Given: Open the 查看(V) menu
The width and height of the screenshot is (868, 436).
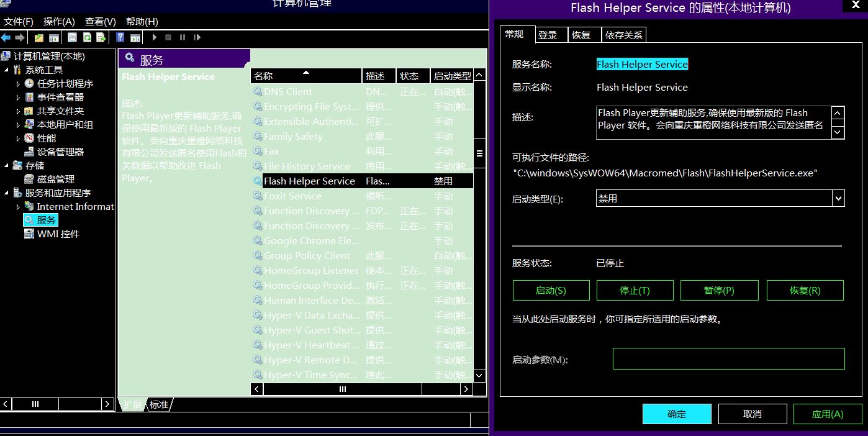Looking at the screenshot, I should [101, 21].
